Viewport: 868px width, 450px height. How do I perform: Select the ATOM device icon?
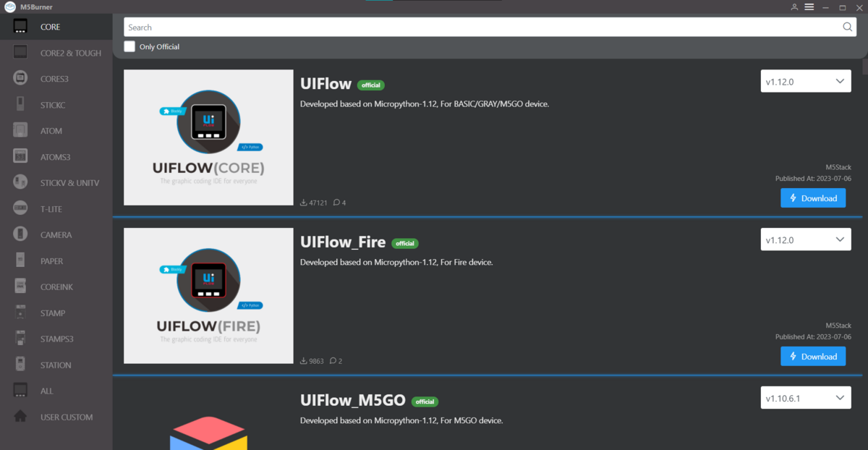coord(20,131)
